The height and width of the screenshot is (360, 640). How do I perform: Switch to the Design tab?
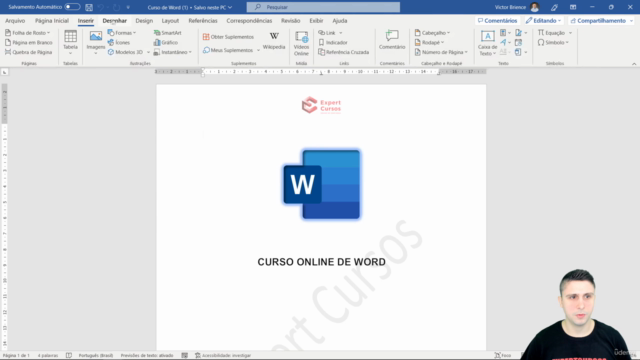click(x=144, y=21)
